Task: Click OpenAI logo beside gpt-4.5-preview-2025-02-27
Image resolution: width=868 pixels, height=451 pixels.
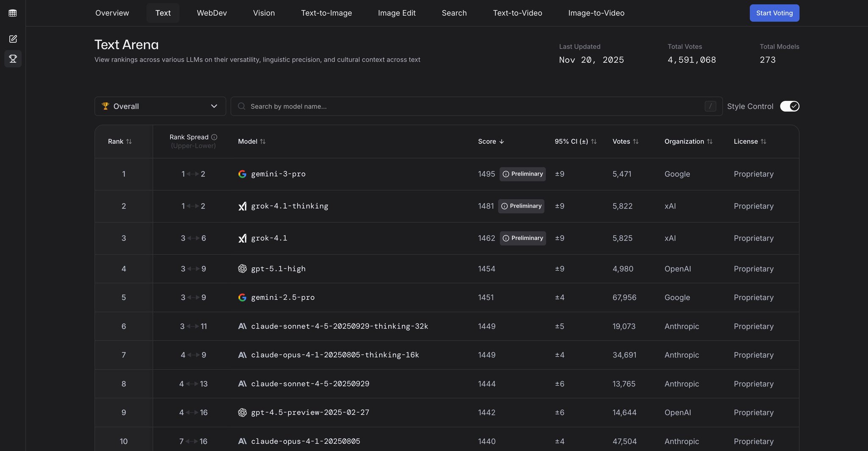Action: [242, 412]
